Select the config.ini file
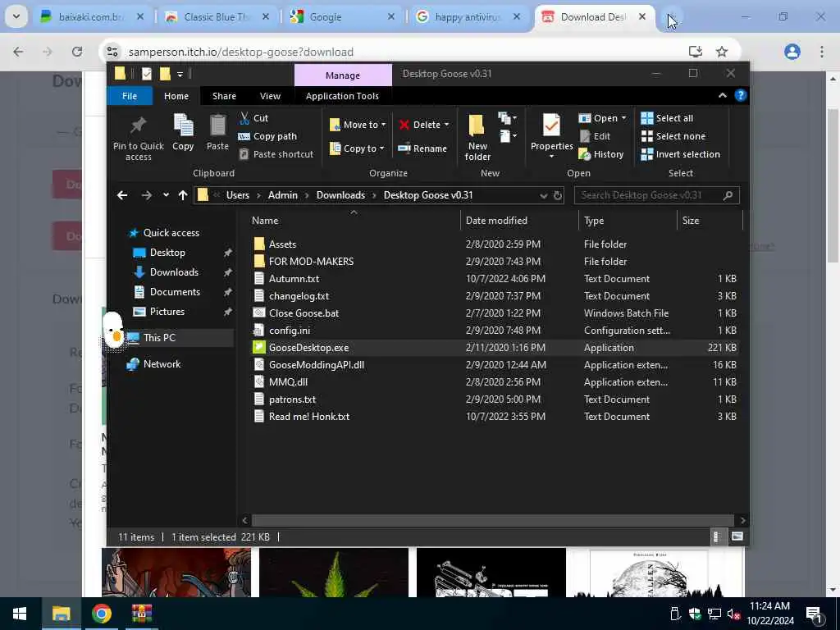 point(290,331)
